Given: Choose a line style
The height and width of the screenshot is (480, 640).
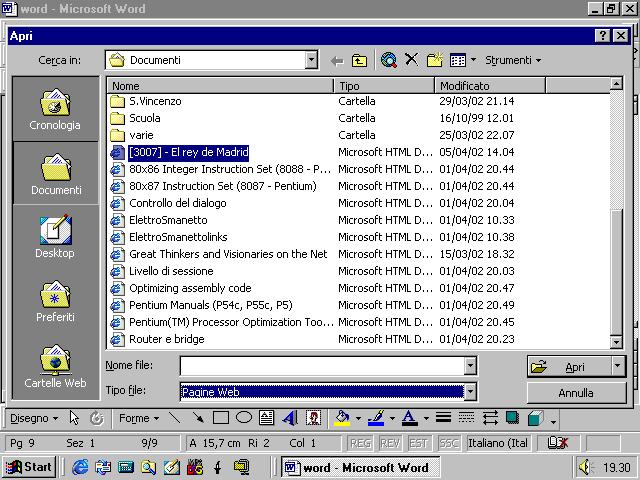Looking at the screenshot, I should point(443,418).
